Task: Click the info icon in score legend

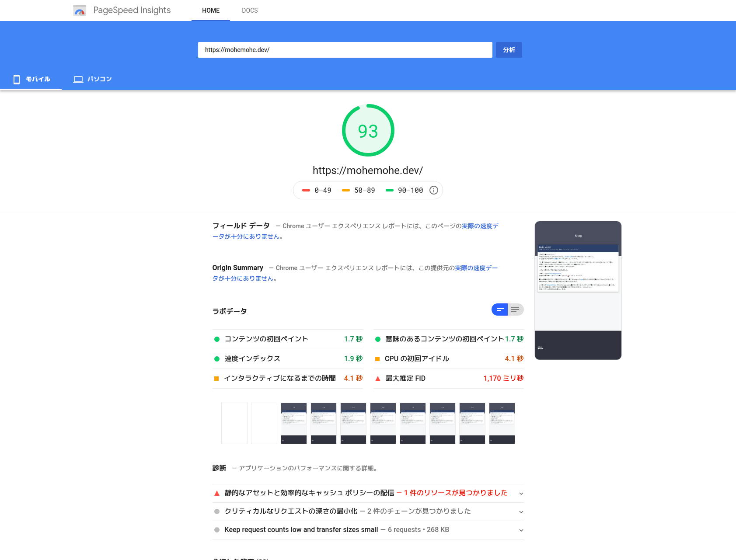Action: [434, 190]
